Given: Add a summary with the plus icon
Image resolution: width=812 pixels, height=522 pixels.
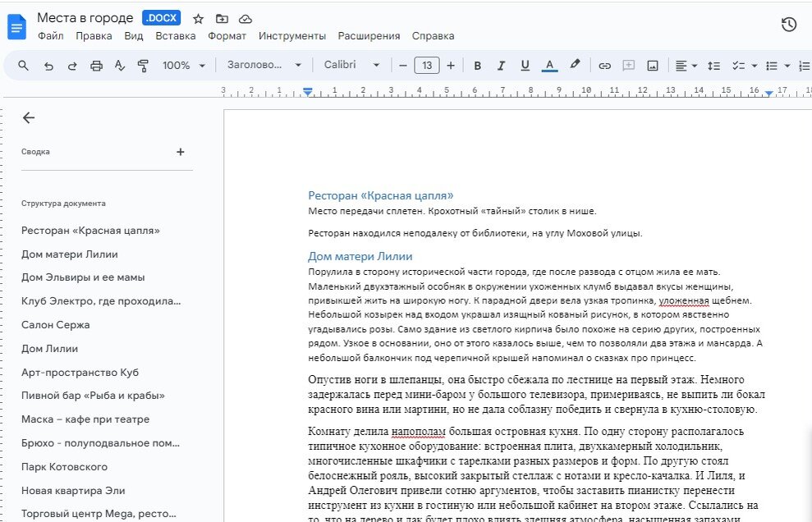Looking at the screenshot, I should click(x=180, y=152).
